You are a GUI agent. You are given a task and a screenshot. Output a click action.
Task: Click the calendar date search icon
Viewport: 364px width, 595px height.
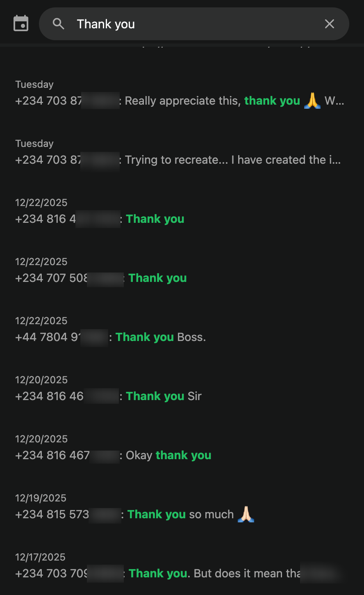point(21,23)
